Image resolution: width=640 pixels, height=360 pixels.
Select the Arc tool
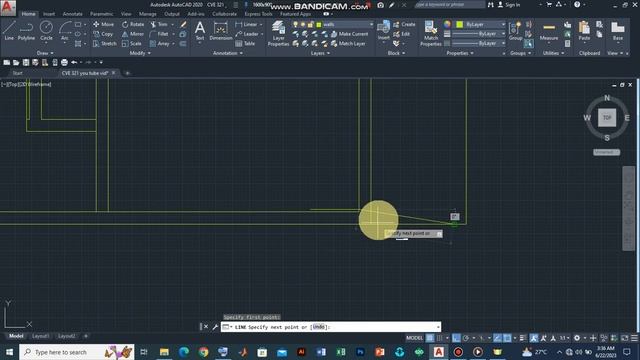pos(65,31)
